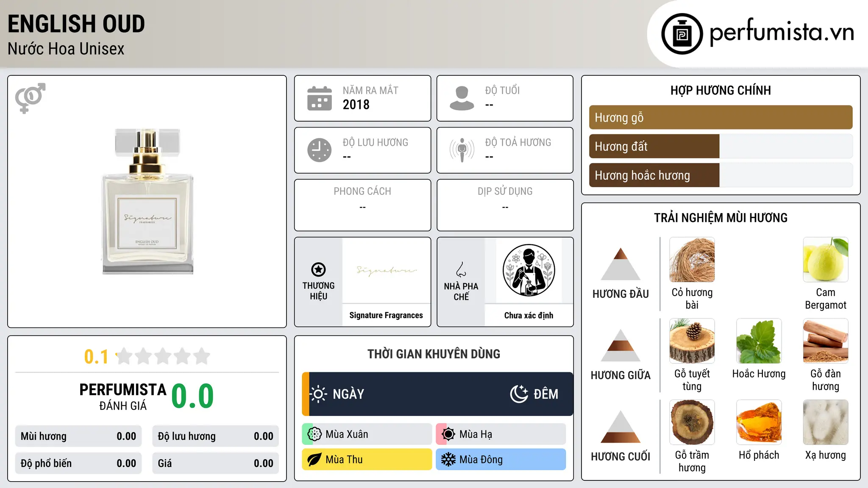Click the sun icon for Mùa Hạ
Image resolution: width=868 pixels, height=488 pixels.
pyautogui.click(x=448, y=434)
